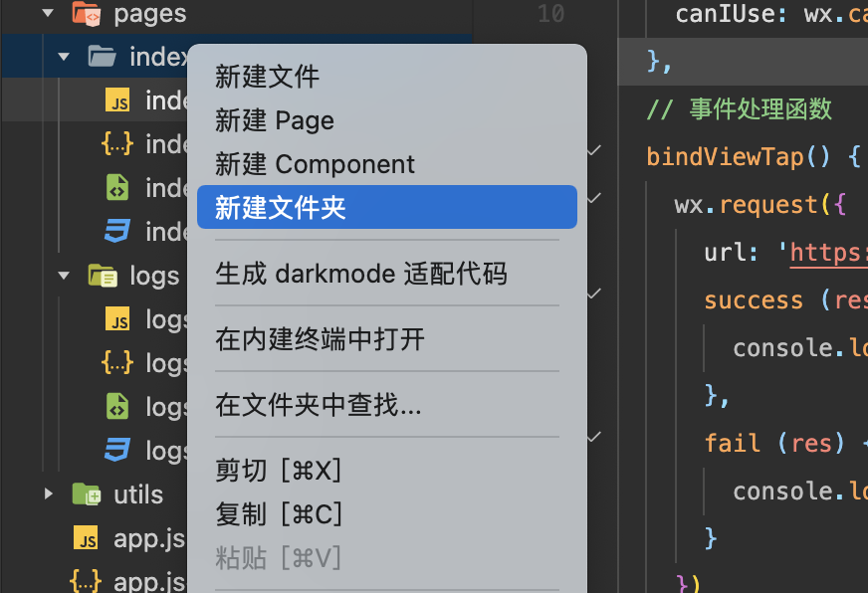Click JS icon of index file
Viewport: 868px width, 593px height.
click(x=117, y=100)
